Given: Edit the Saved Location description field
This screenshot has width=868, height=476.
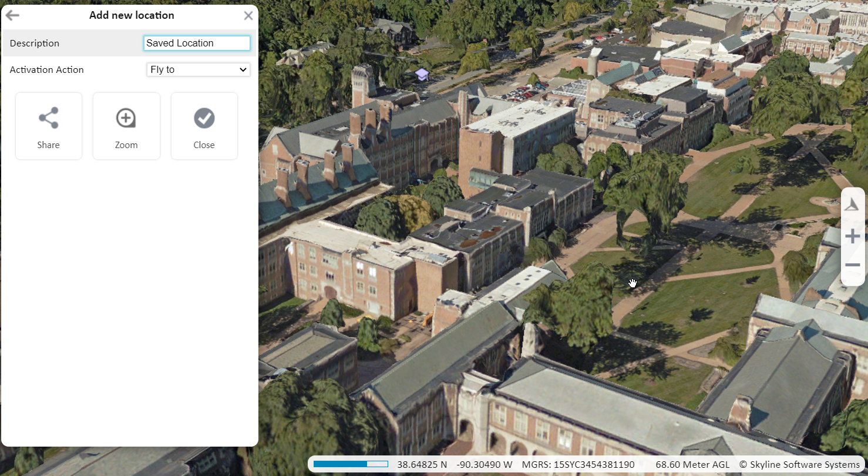Looking at the screenshot, I should [x=197, y=43].
